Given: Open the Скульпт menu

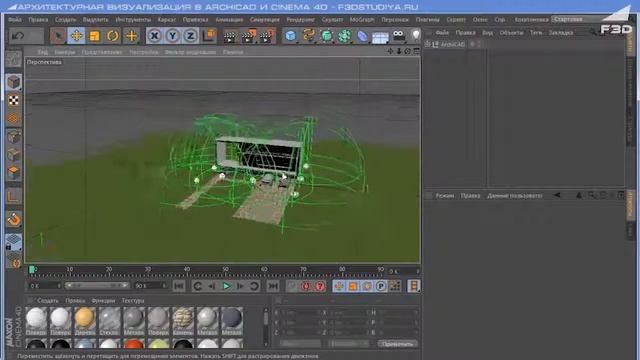Looking at the screenshot, I should click(x=332, y=19).
